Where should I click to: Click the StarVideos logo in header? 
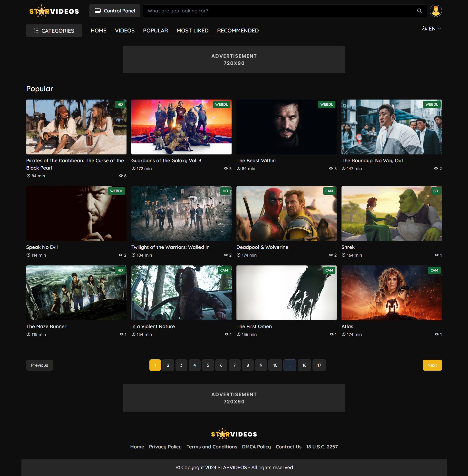54,11
